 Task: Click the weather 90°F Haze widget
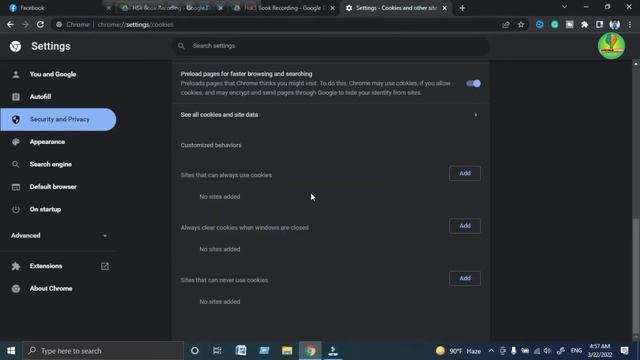tap(458, 351)
